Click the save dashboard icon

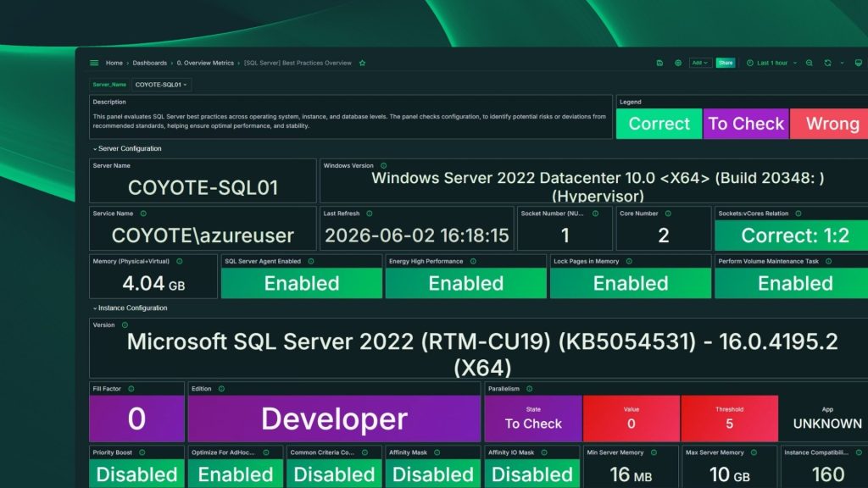point(659,63)
